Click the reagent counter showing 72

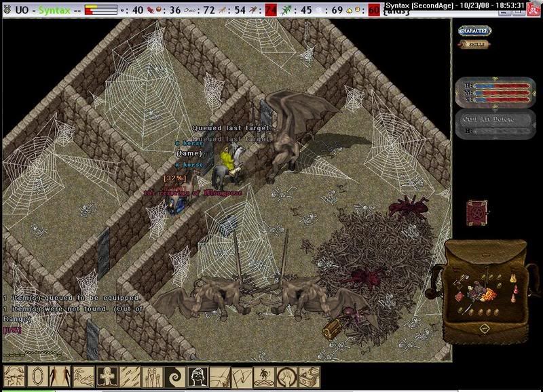[200, 10]
